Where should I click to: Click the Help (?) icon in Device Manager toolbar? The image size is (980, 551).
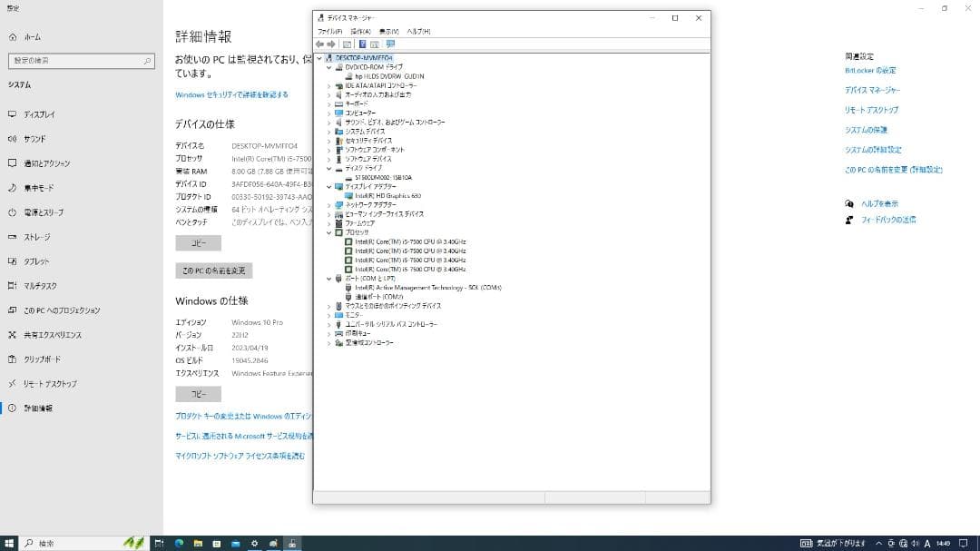(x=363, y=44)
